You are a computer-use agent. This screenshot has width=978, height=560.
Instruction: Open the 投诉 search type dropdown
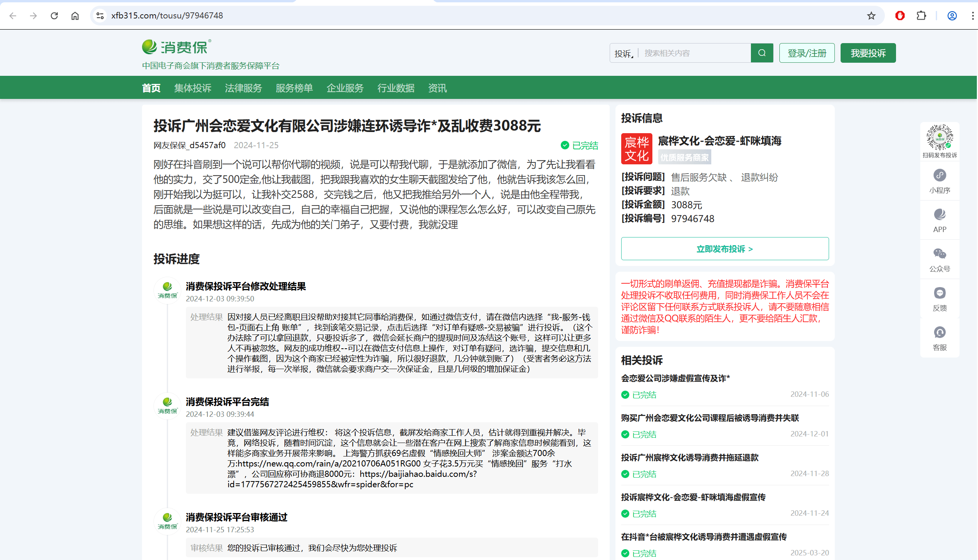[x=624, y=53]
